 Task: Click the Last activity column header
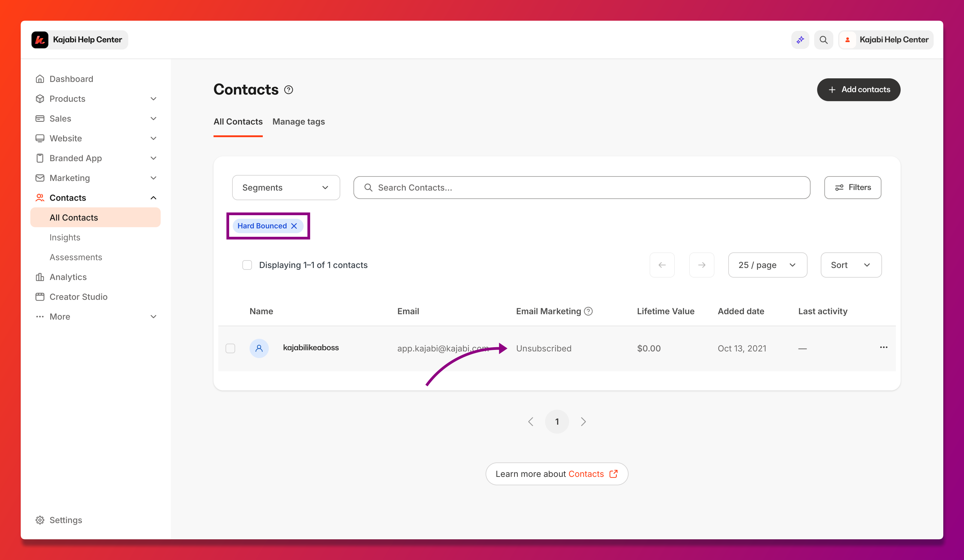823,311
